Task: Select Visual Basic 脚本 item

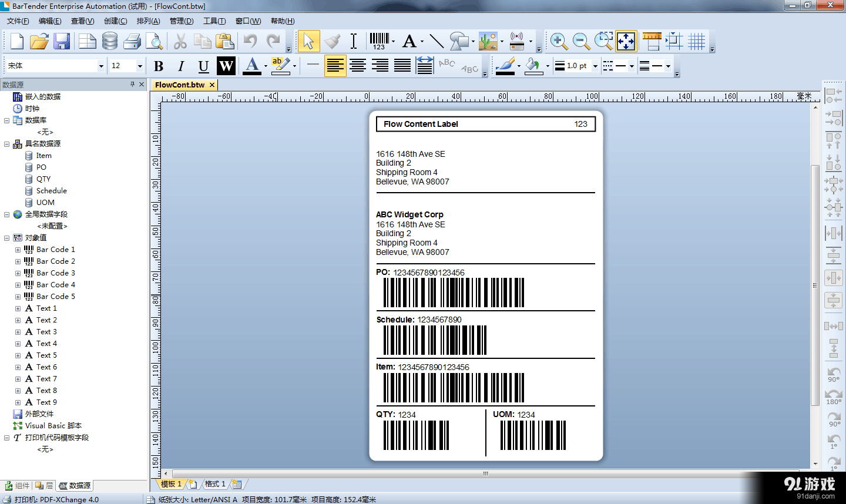Action: pos(53,426)
